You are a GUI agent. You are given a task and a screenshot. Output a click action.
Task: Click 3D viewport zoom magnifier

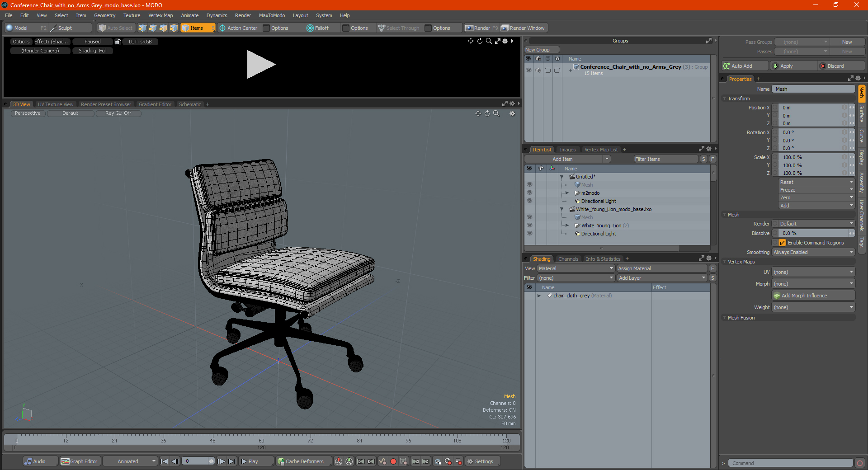coord(496,113)
